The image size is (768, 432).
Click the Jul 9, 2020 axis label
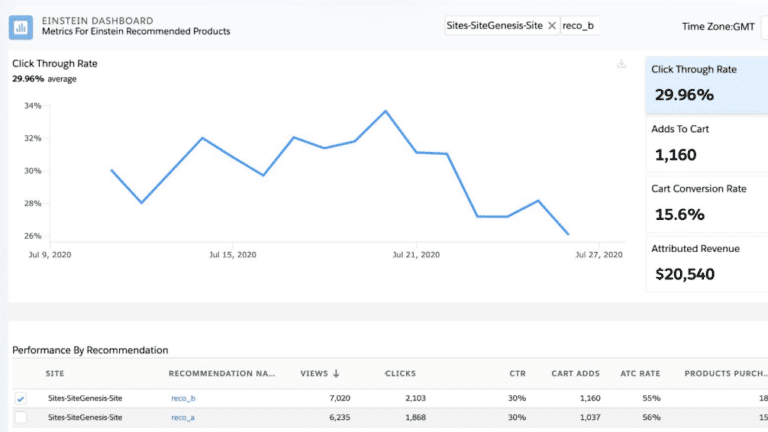[x=50, y=255]
